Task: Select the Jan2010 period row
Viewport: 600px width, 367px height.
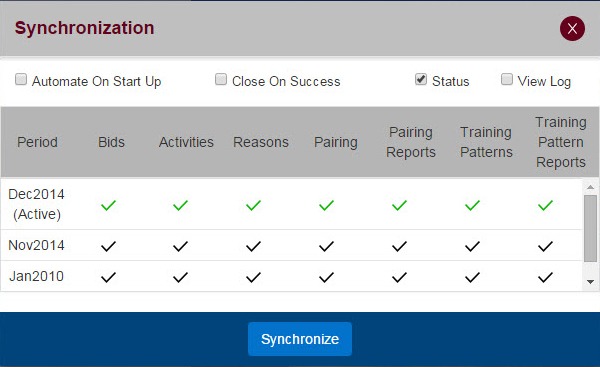Action: tap(292, 276)
